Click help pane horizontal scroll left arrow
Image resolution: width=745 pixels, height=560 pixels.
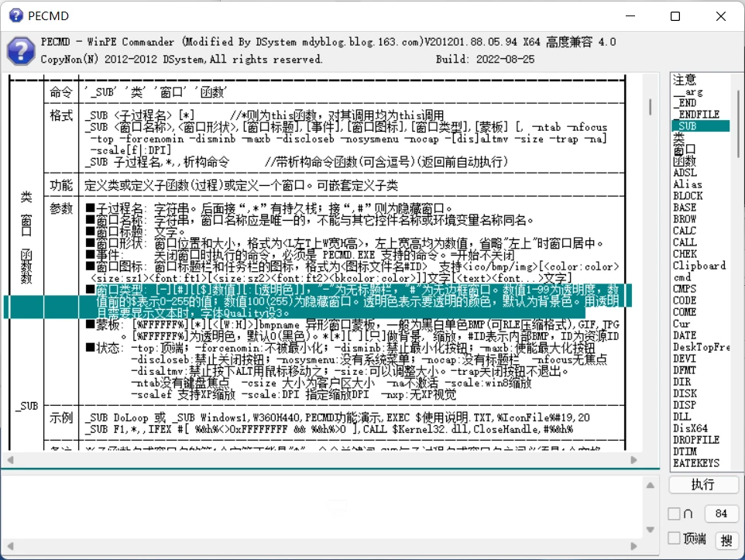(10, 459)
